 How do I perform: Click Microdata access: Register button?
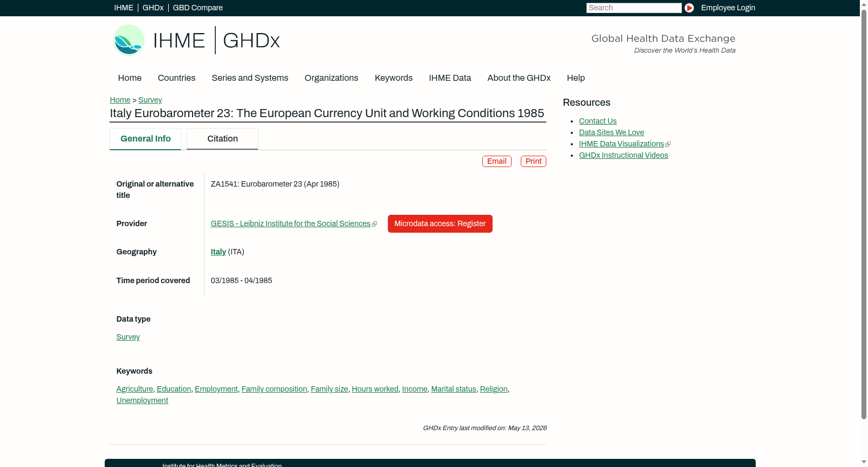point(440,223)
